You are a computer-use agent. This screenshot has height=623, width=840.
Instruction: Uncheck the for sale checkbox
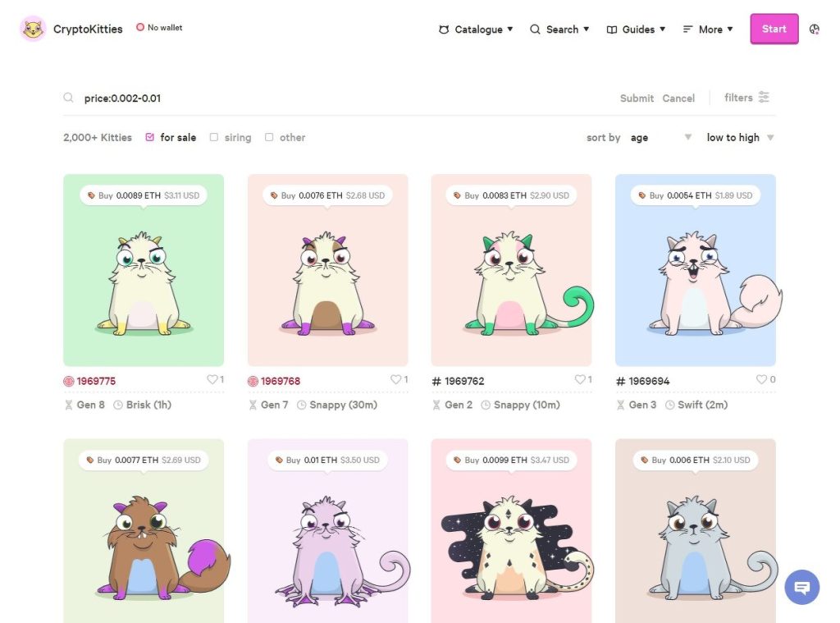click(x=149, y=137)
